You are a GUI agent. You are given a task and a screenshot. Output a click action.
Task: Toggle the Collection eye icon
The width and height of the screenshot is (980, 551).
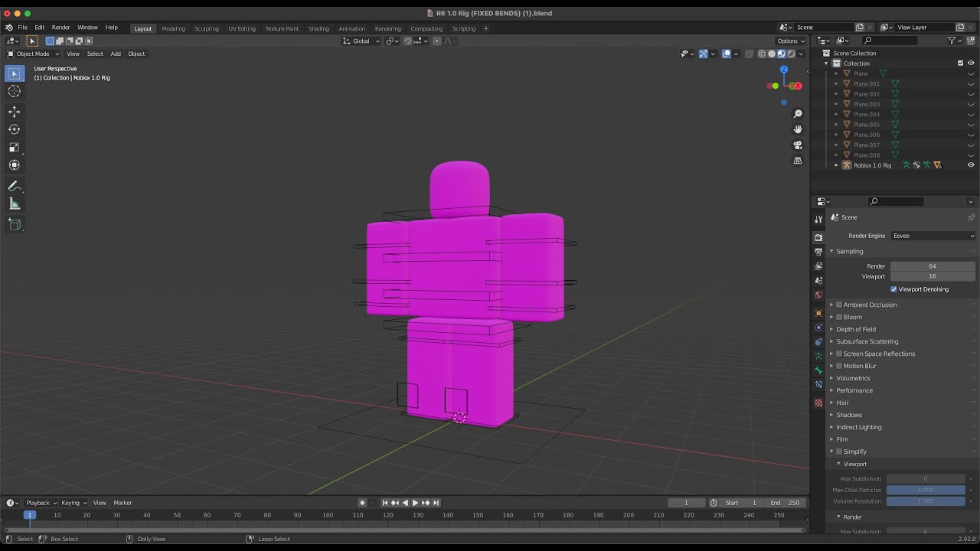971,64
